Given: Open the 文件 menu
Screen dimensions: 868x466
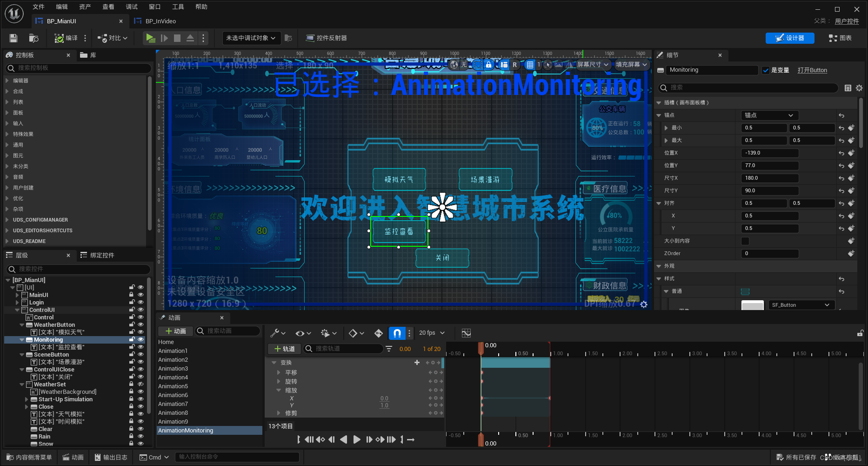Looking at the screenshot, I should [x=39, y=7].
